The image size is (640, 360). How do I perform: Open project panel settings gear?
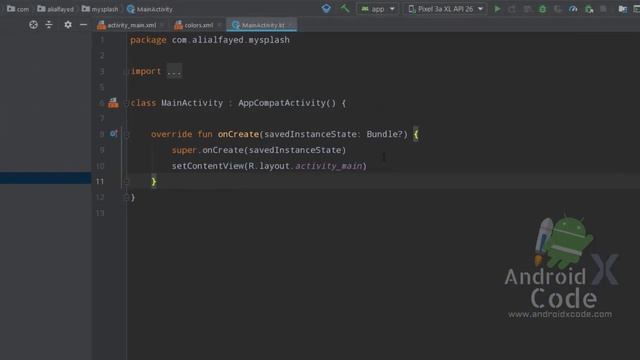pyautogui.click(x=68, y=25)
